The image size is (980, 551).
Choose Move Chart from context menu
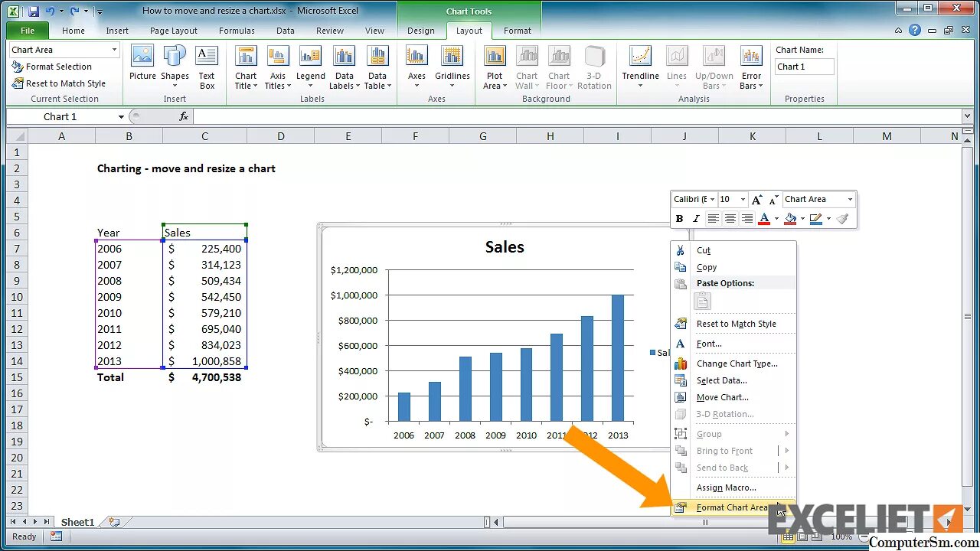tap(723, 397)
